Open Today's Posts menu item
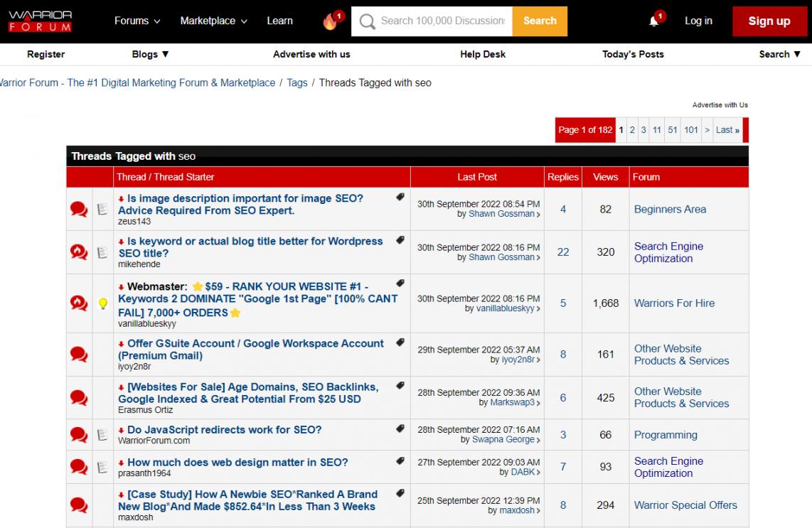812x528 pixels. [633, 54]
